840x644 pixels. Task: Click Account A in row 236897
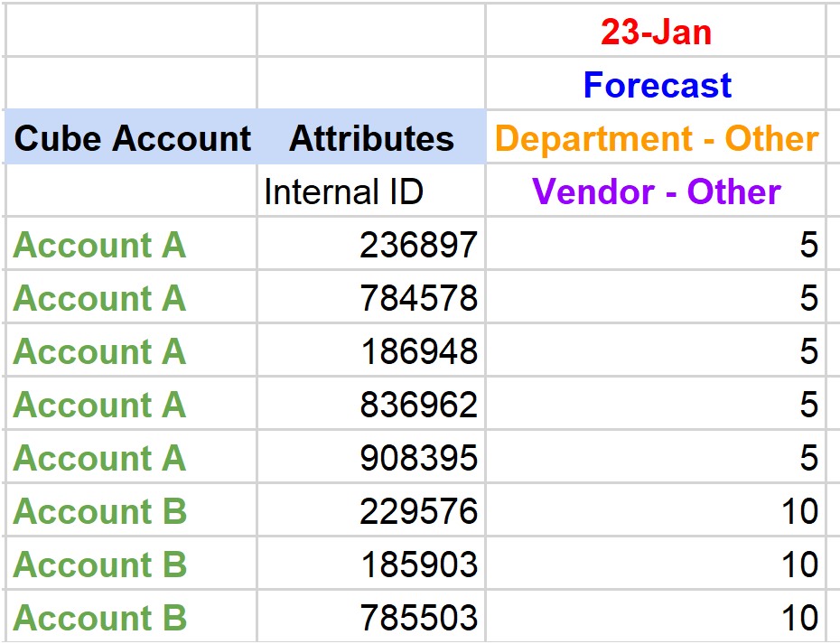click(x=131, y=244)
